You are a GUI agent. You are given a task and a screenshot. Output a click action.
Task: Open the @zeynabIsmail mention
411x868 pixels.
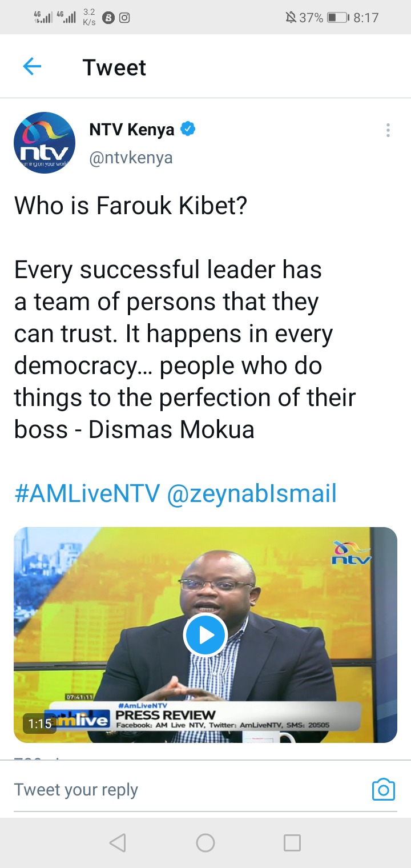[252, 493]
